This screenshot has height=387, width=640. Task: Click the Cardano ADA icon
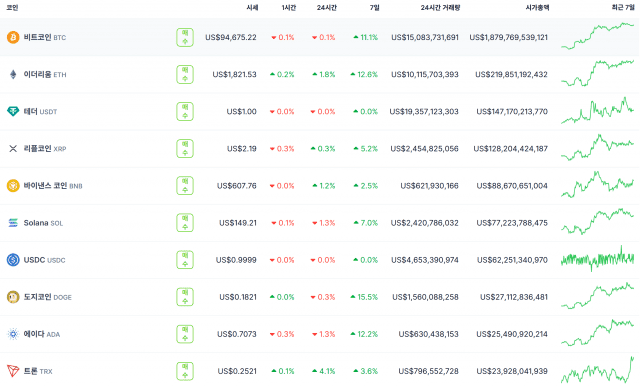coord(13,334)
